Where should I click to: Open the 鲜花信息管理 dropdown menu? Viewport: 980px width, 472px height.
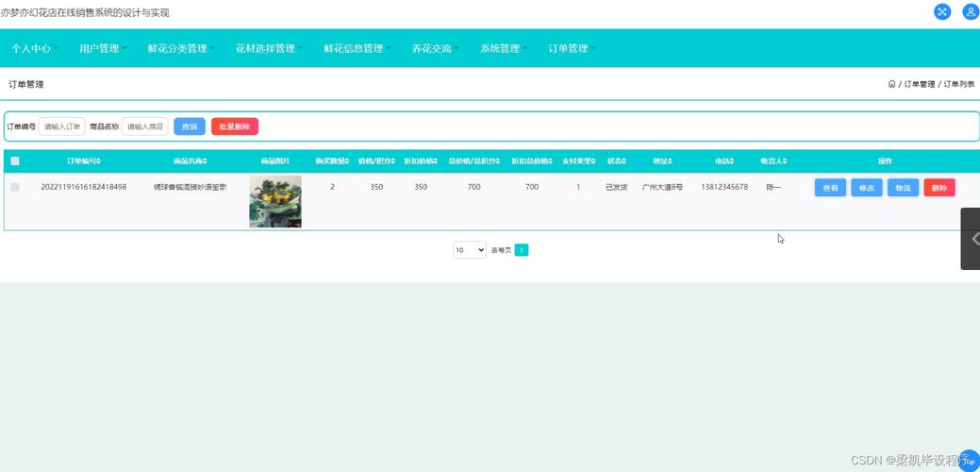point(357,48)
